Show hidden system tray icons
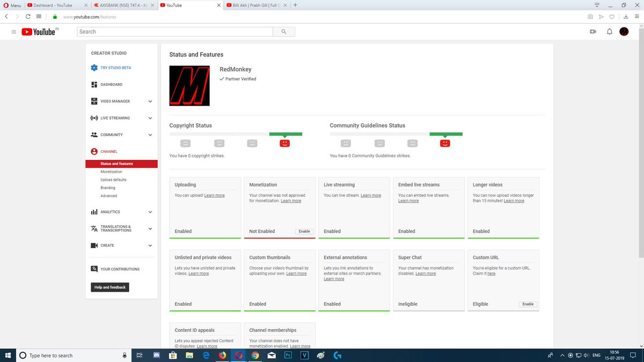 [x=562, y=355]
